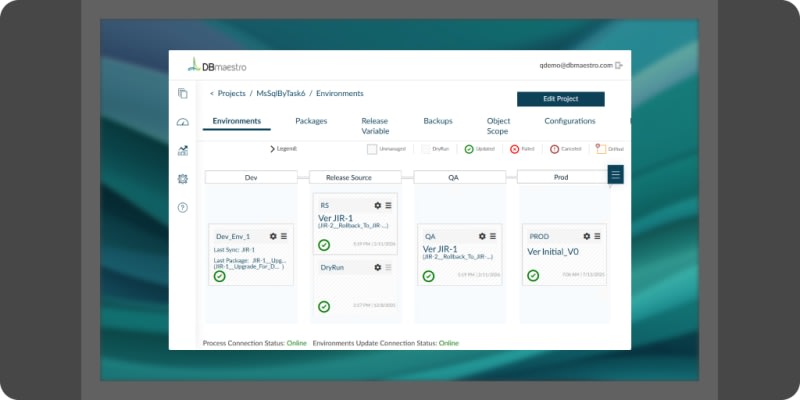
Task: Click Ver Initial_V0 on PROD card
Action: click(x=553, y=252)
